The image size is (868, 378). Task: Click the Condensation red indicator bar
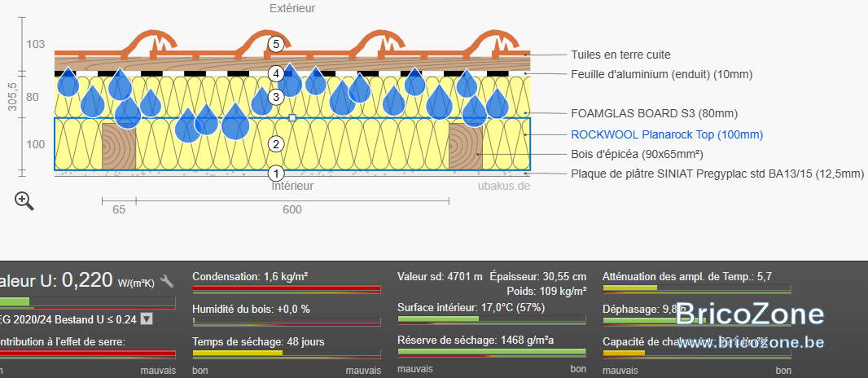click(287, 289)
